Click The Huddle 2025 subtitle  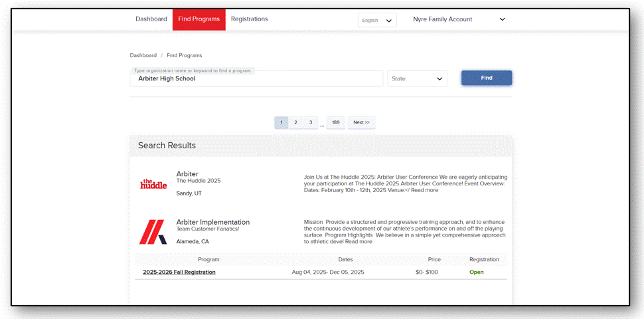click(199, 181)
